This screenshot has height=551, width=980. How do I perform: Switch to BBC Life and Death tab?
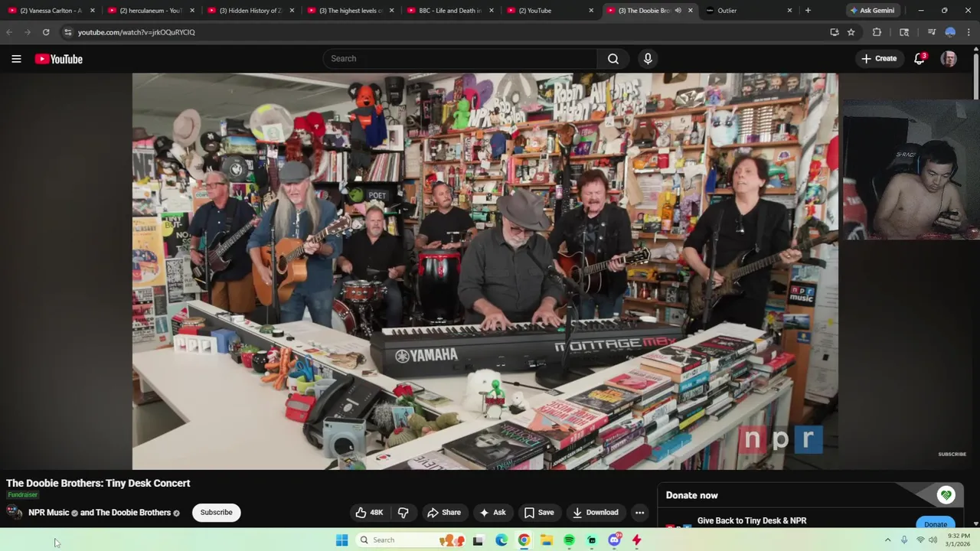click(x=449, y=11)
